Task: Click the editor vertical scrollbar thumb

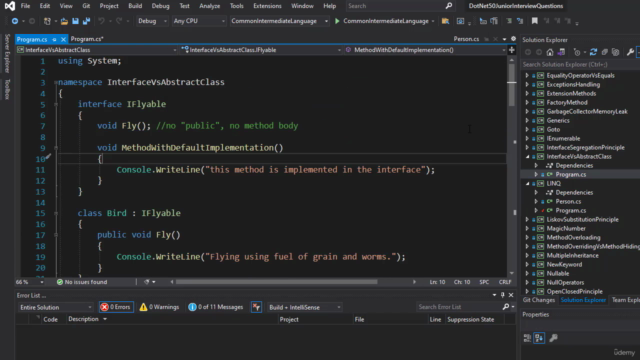Action: click(511, 84)
